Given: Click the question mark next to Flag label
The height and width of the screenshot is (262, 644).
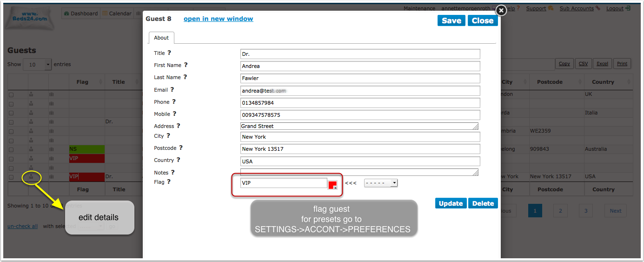Looking at the screenshot, I should 168,182.
